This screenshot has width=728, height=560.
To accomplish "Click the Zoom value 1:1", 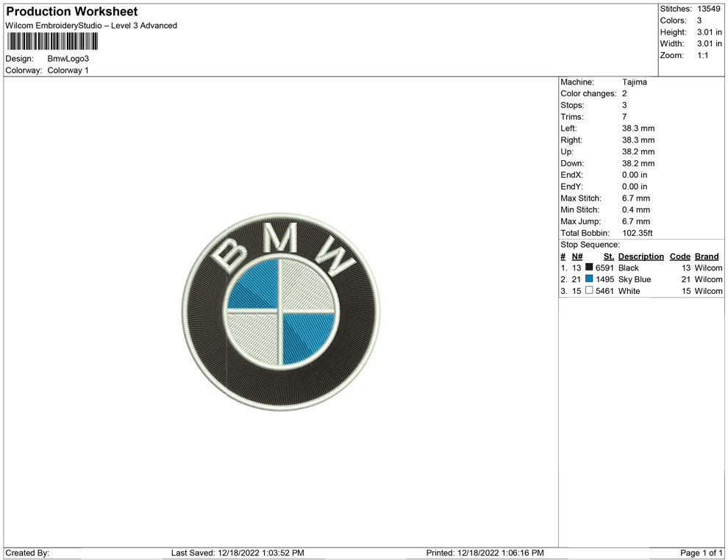I will [702, 55].
